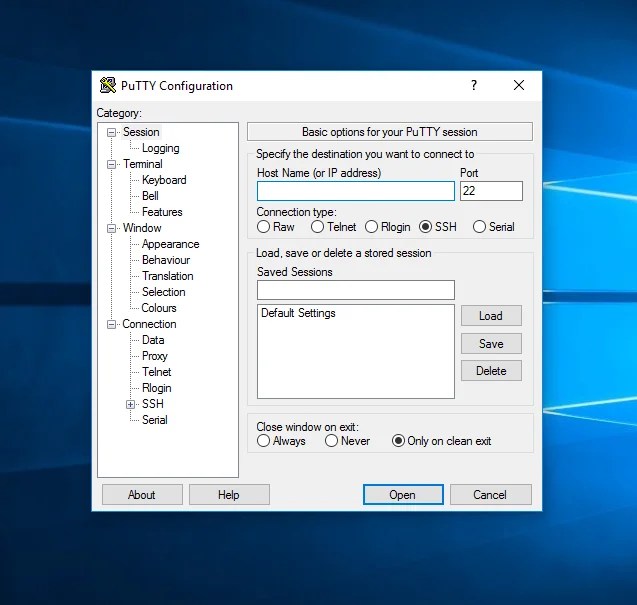Viewport: 637px width, 605px height.
Task: Click the Delete button
Action: 491,371
